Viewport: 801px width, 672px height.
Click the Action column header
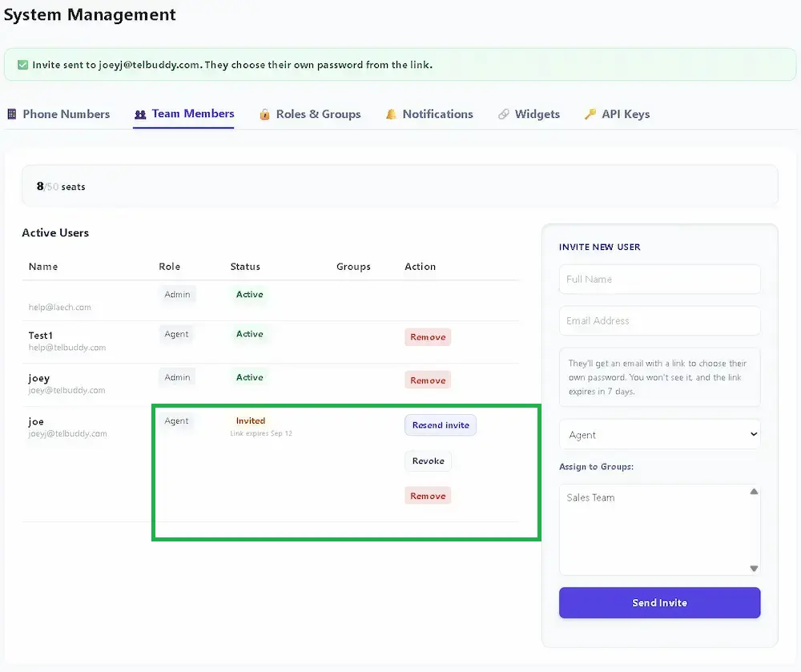tap(421, 267)
